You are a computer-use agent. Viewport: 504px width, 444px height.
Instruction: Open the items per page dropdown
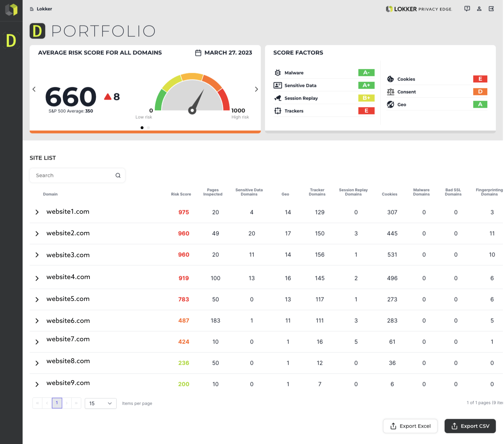point(100,403)
